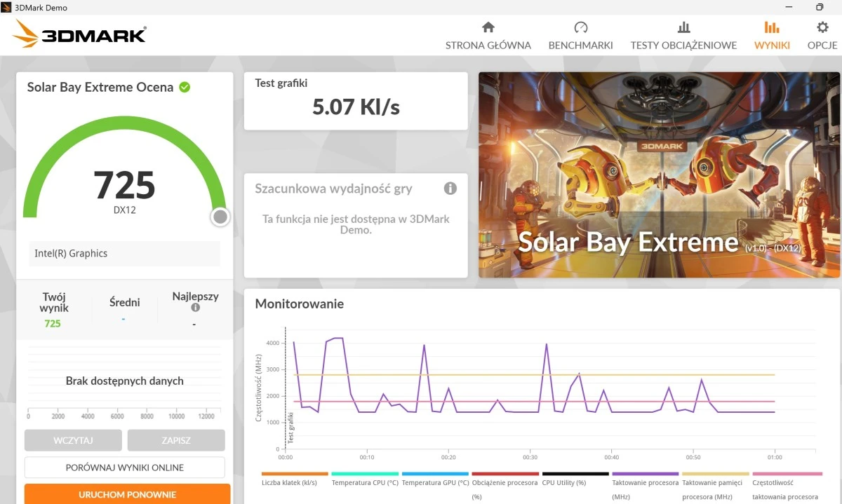The height and width of the screenshot is (504, 842).
Task: Click the green validation checkmark next to Ocena
Action: [185, 88]
